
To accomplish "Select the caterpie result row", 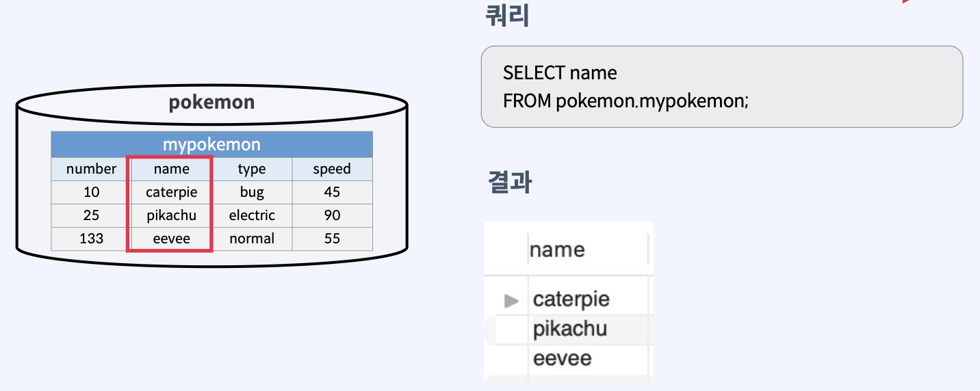I will tap(571, 299).
